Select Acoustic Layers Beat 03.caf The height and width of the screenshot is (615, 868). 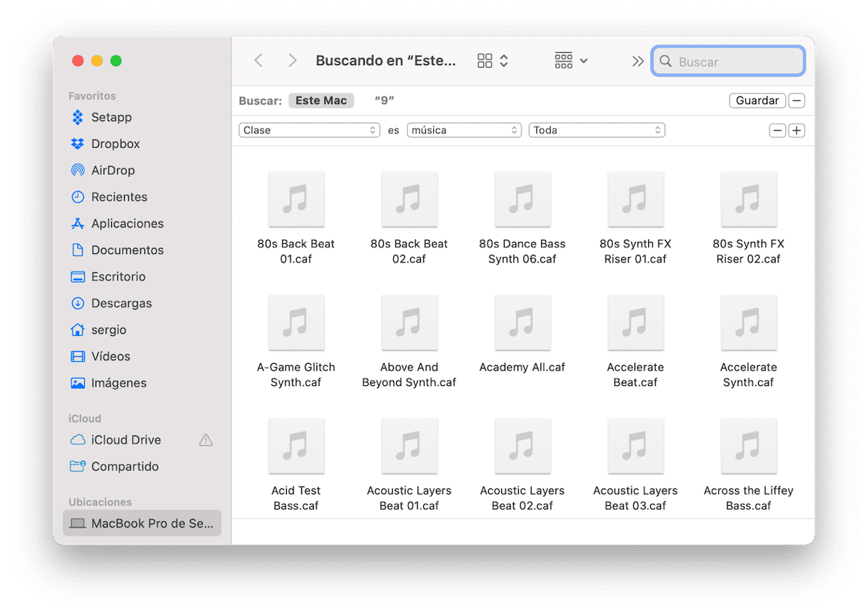[x=635, y=464]
